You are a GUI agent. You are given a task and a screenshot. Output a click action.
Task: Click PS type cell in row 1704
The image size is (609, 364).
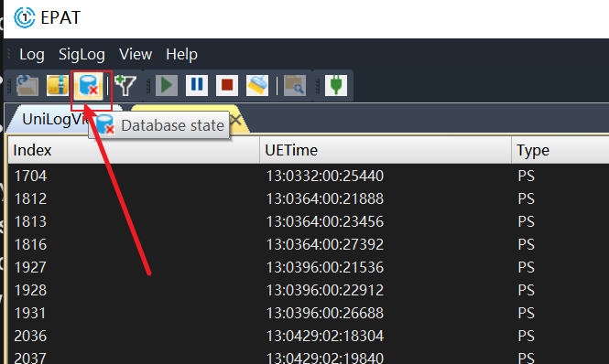point(527,176)
